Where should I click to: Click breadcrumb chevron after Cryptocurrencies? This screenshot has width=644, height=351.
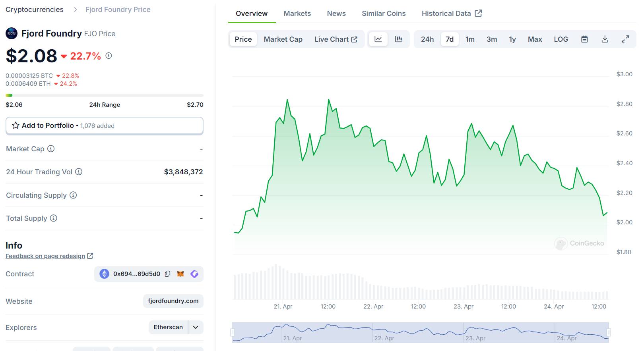pos(76,10)
